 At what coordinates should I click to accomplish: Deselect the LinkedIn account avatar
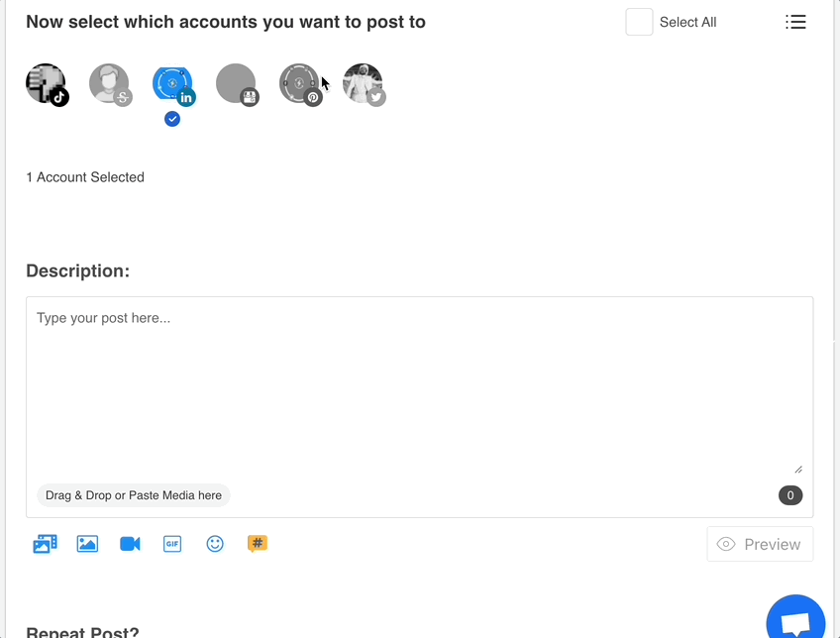172,83
